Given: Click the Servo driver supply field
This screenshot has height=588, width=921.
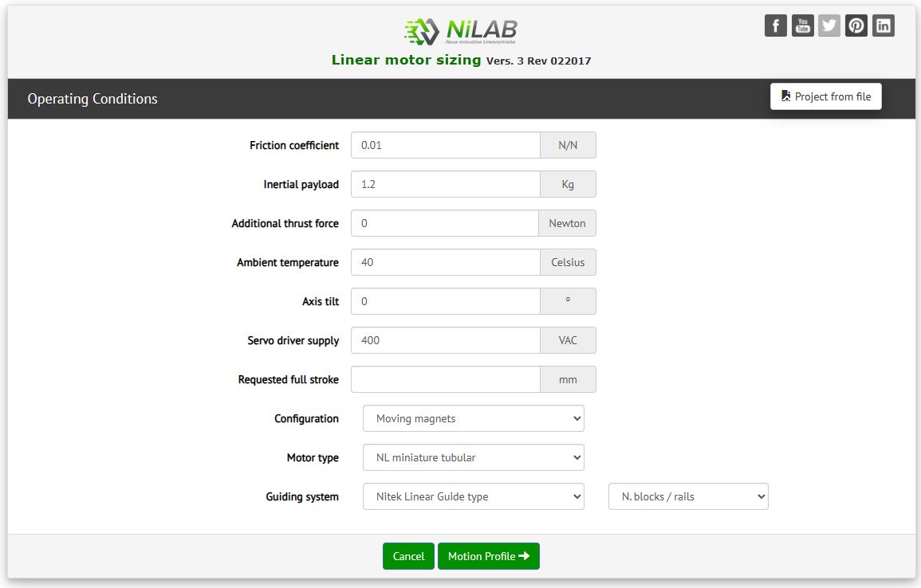Looking at the screenshot, I should [445, 340].
